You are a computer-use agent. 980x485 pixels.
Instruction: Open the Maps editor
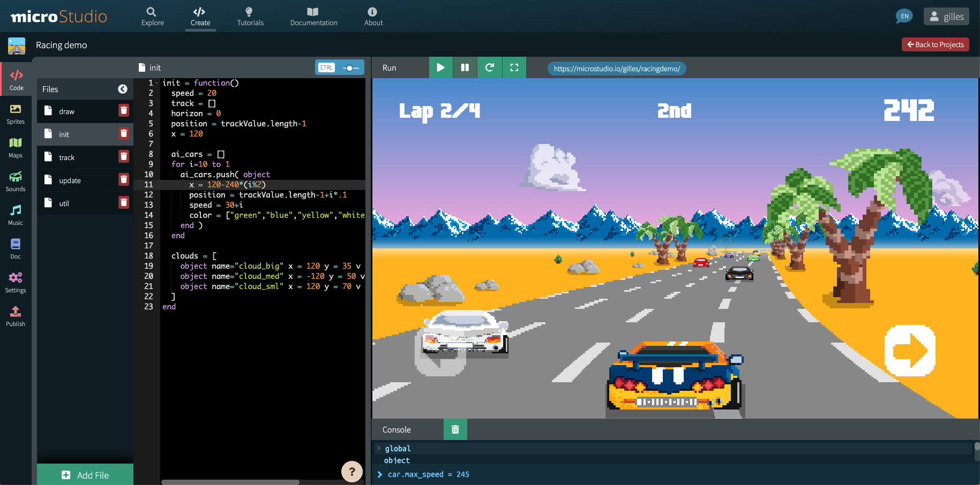pyautogui.click(x=16, y=148)
